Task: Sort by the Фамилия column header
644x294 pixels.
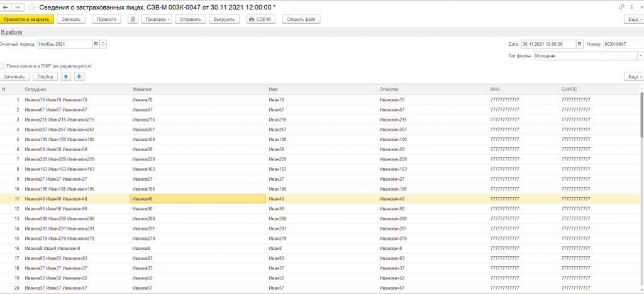Action: coord(198,89)
